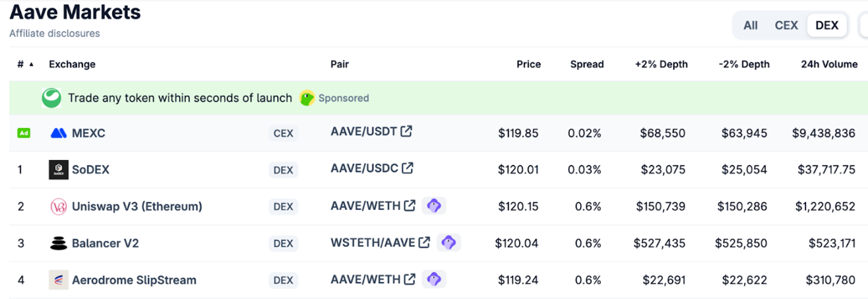The image size is (868, 299).
Task: Click the SoDEX exchange logo icon
Action: tap(58, 170)
